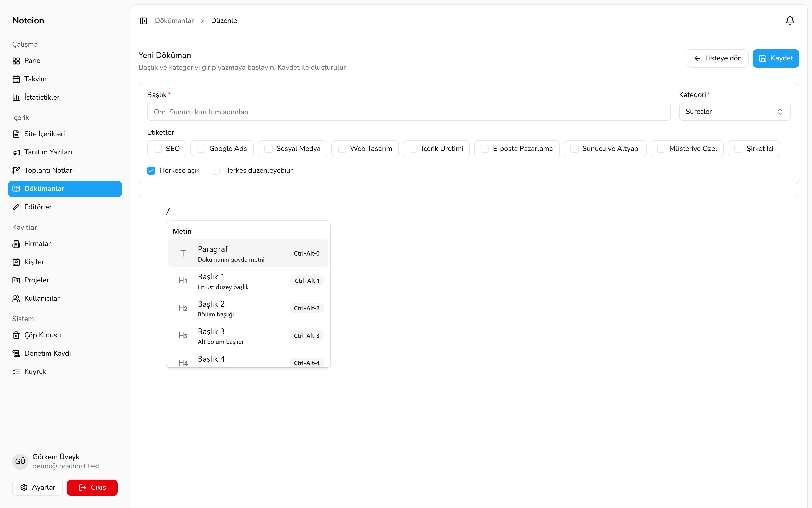
Task: Open Dökümanlar in sidebar
Action: pyautogui.click(x=65, y=189)
